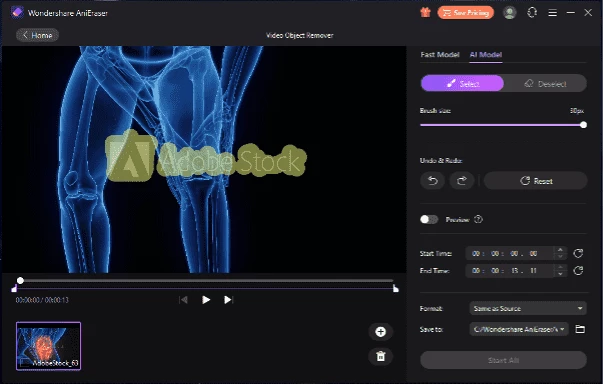Viewport: 604px width, 384px height.
Task: Choose the Select brush mode
Action: tap(462, 83)
